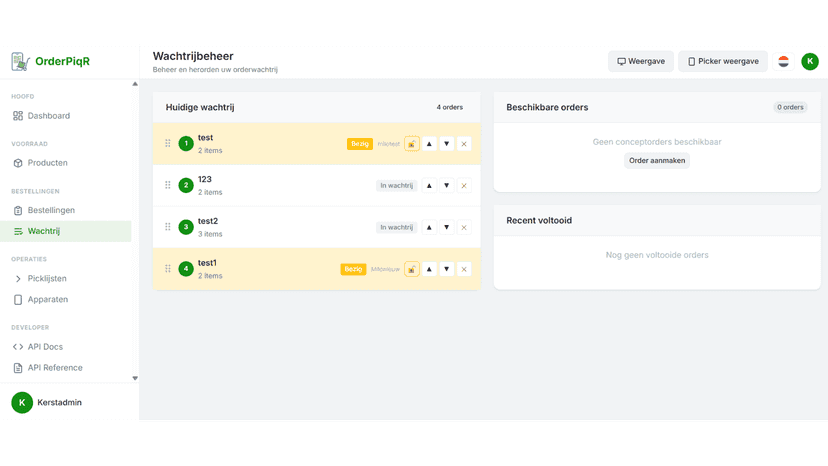
Task: Click the 3 items label
Action: (x=210, y=234)
